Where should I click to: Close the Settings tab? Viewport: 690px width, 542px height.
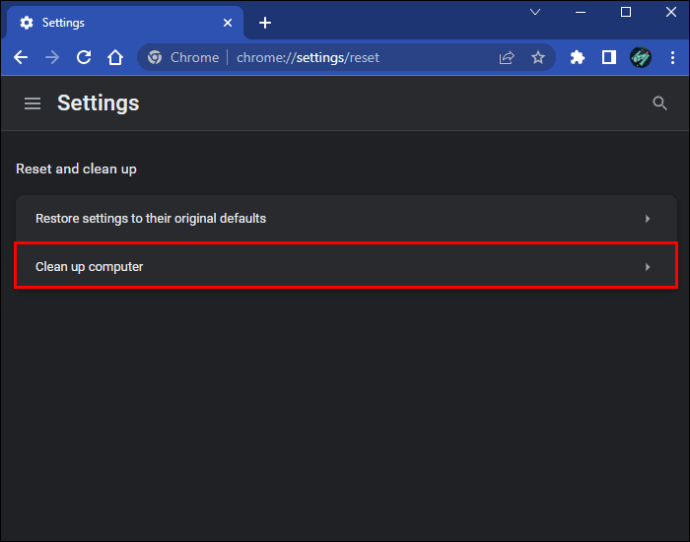point(228,23)
